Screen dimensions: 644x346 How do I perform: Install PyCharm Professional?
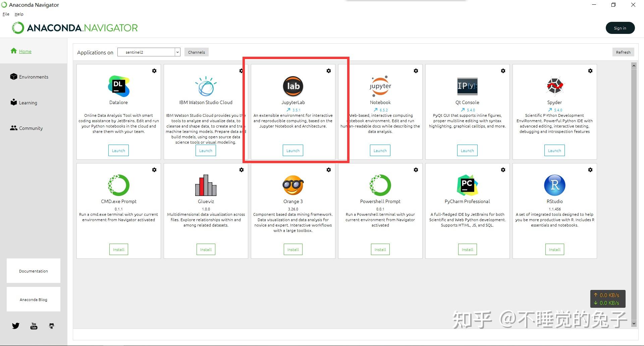pos(468,249)
